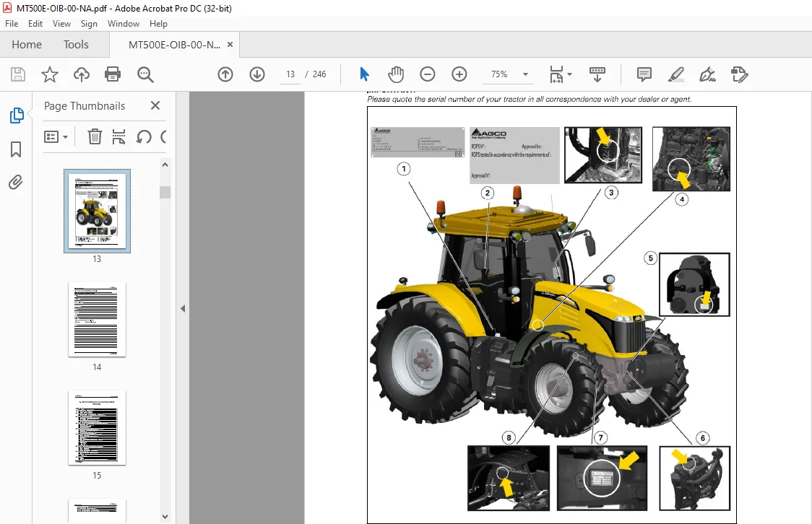Open the Bookmarks panel icon
The height and width of the screenshot is (524, 812).
pyautogui.click(x=16, y=149)
